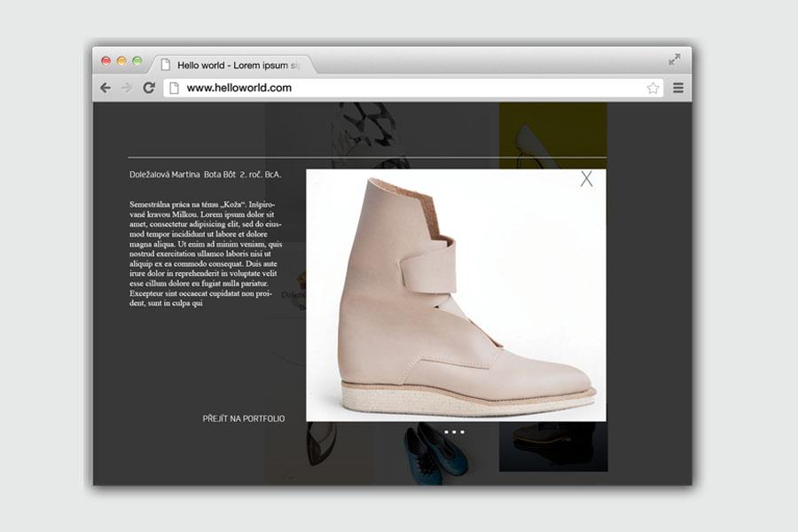
Task: Close the boot lightbox with the X
Action: point(586,179)
